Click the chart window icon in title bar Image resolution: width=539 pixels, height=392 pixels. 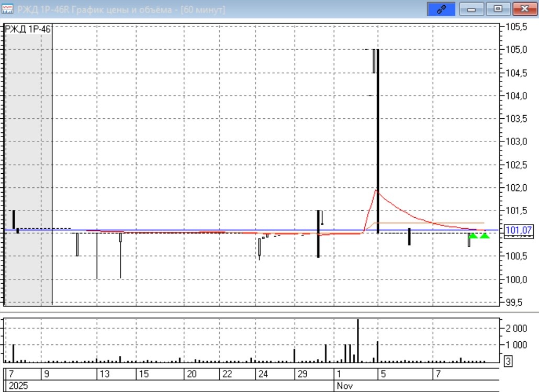(x=7, y=9)
